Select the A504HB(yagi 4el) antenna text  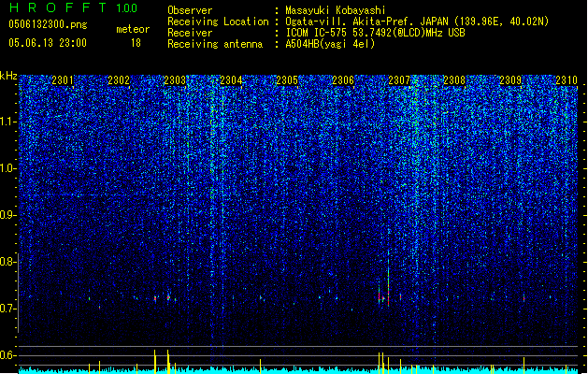pos(330,44)
